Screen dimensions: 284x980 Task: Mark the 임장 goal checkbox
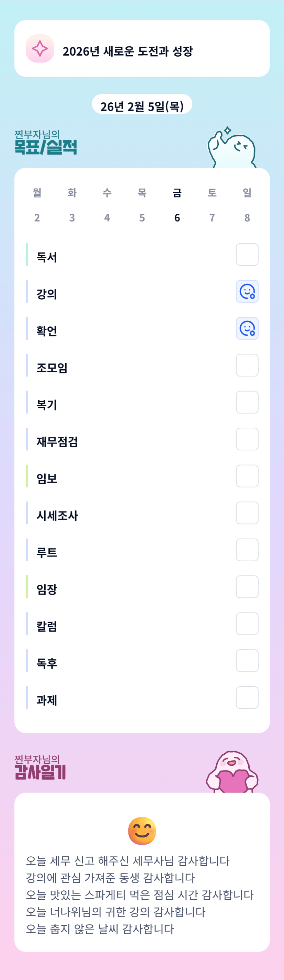[x=247, y=587]
